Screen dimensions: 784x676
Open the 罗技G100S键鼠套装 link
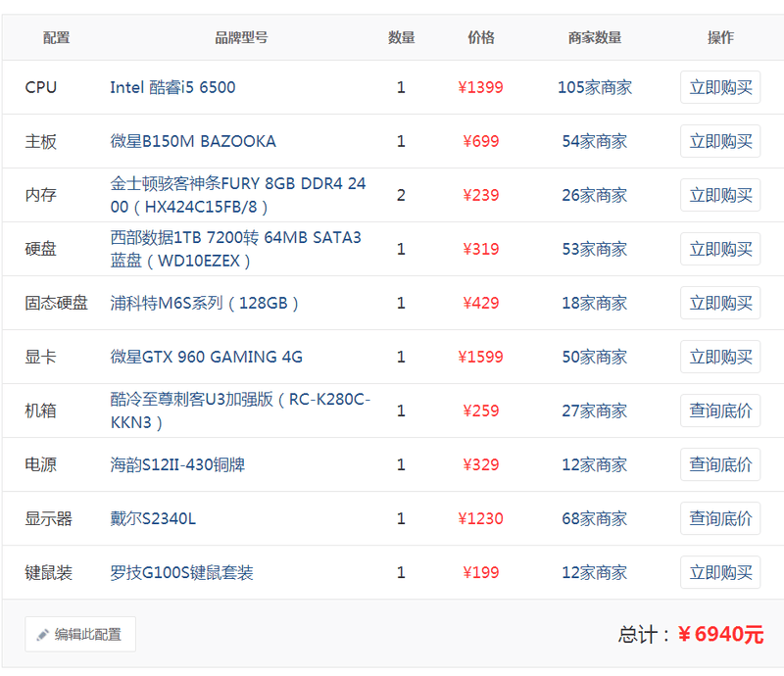click(181, 572)
